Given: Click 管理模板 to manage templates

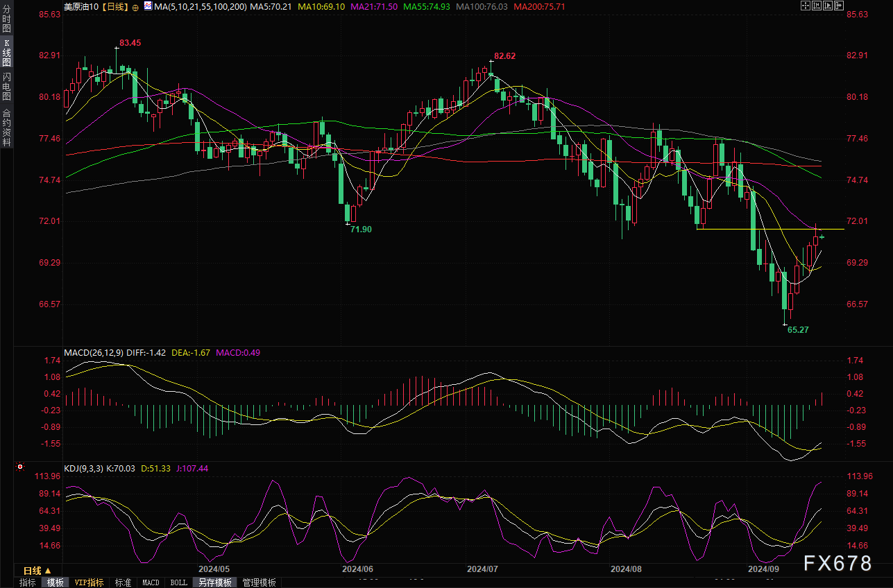Looking at the screenshot, I should tap(259, 582).
